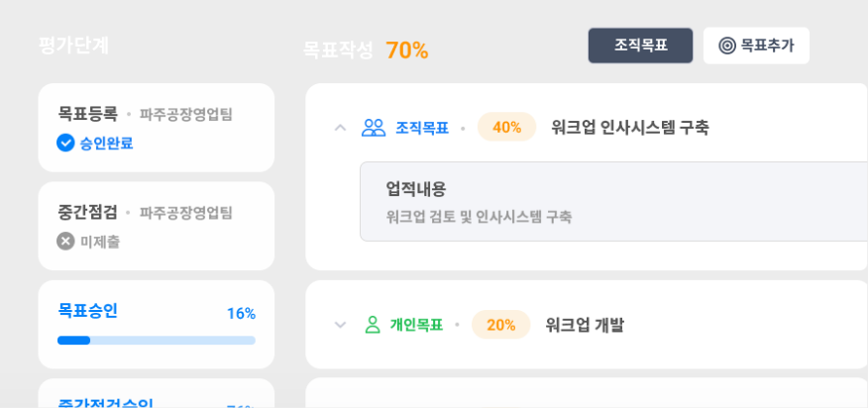This screenshot has width=868, height=408.
Task: Click the 목표승인 16% progress bar
Action: click(x=157, y=340)
